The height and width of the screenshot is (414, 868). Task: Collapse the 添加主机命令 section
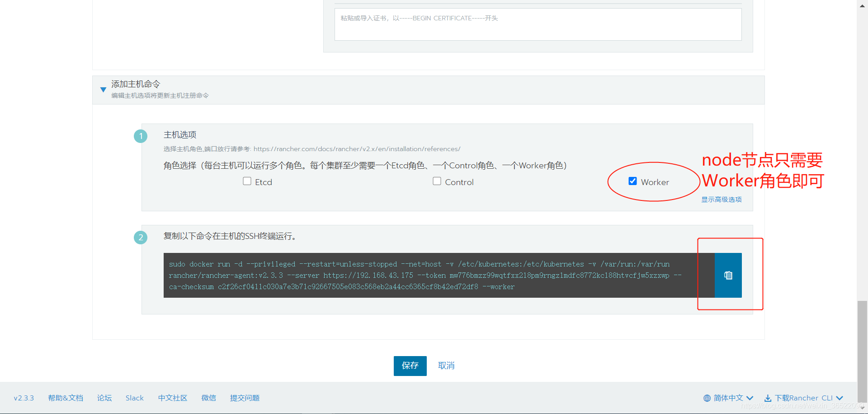103,90
